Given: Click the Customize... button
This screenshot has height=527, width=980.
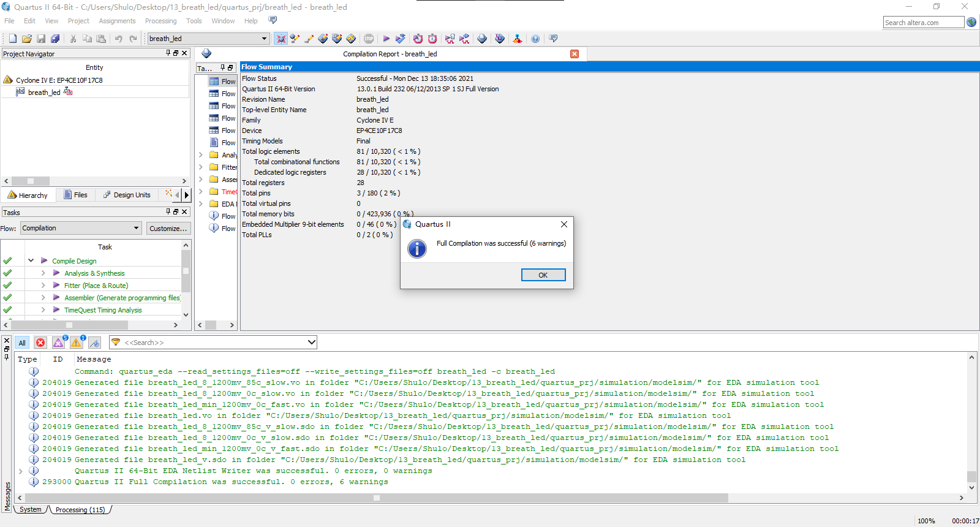Looking at the screenshot, I should [x=168, y=228].
